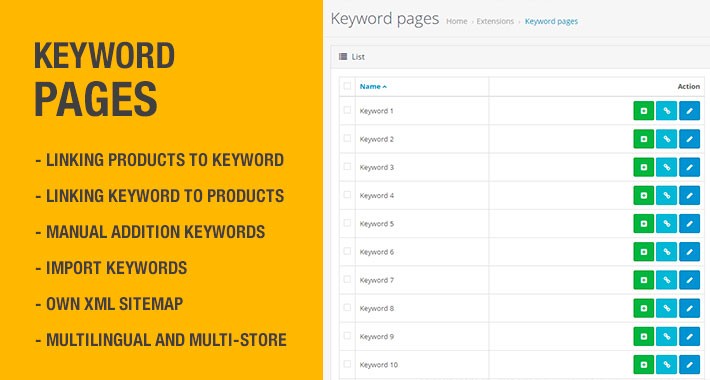Edit Keyword 9 with the pencil icon

coord(689,337)
